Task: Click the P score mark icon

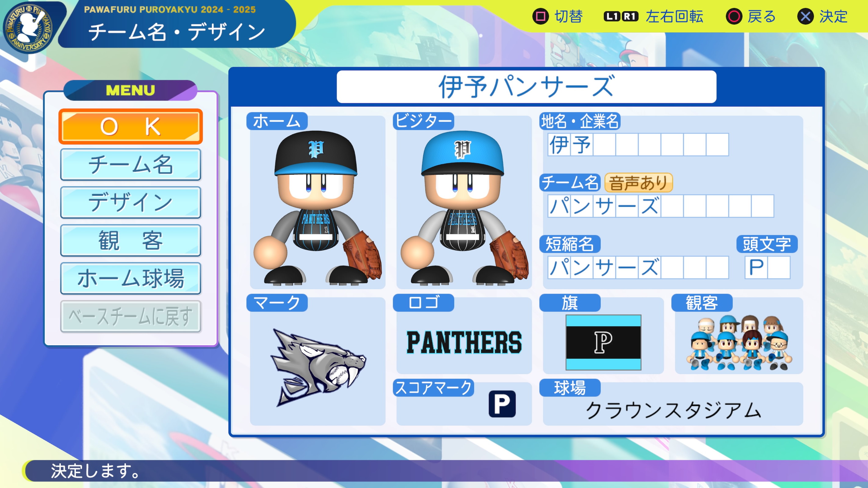Action: coord(502,404)
